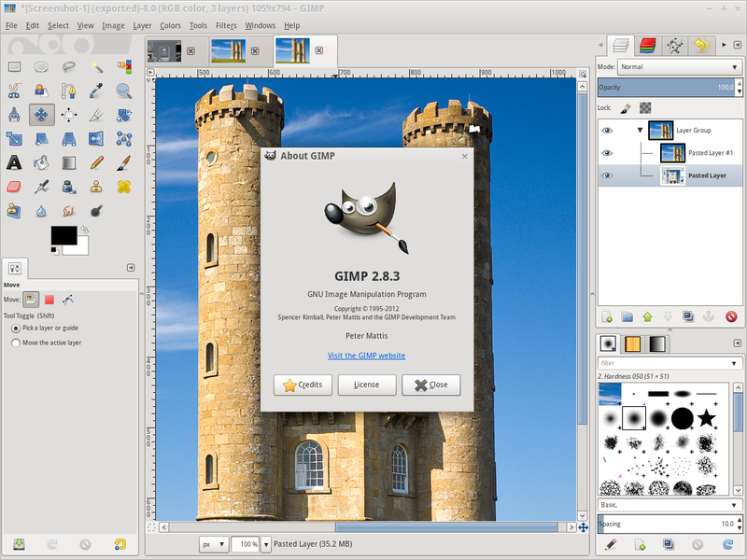Image resolution: width=747 pixels, height=560 pixels.
Task: Pick the Scissors Select tool
Action: tap(14, 91)
